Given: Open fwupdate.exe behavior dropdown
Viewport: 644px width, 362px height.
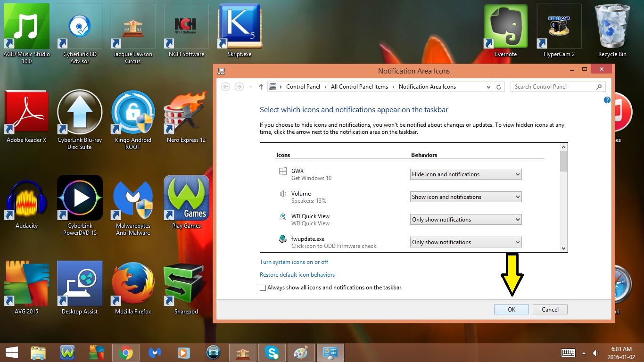Looking at the screenshot, I should 466,242.
